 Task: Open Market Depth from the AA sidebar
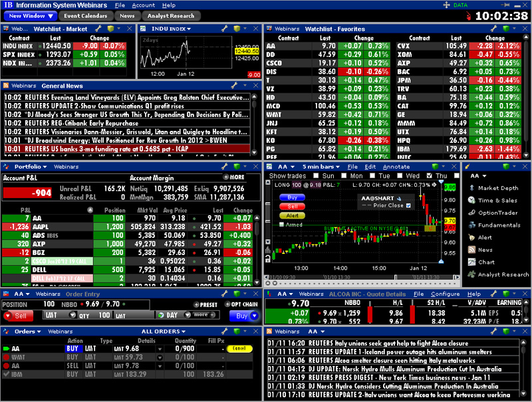click(x=497, y=188)
